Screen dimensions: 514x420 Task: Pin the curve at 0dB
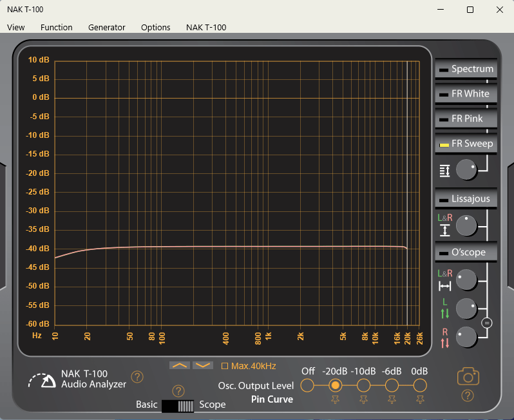point(420,399)
